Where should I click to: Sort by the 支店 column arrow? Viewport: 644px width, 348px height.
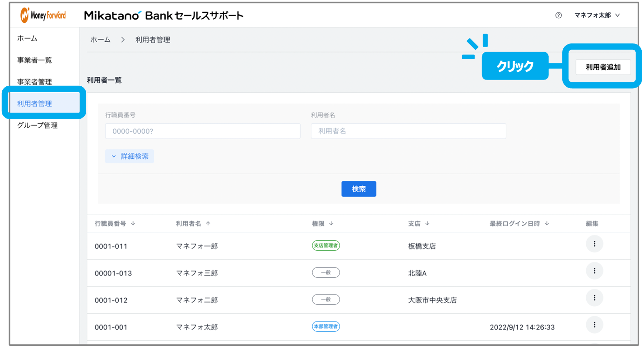(x=427, y=223)
